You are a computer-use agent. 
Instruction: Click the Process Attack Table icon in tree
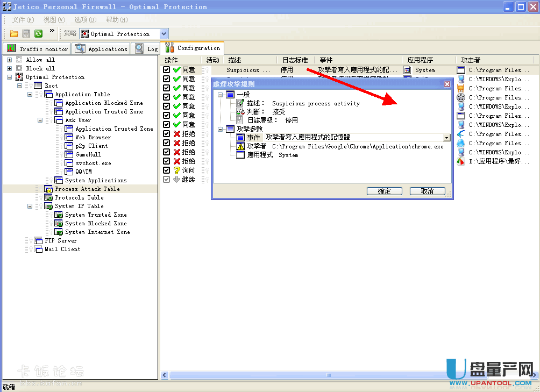coord(48,189)
